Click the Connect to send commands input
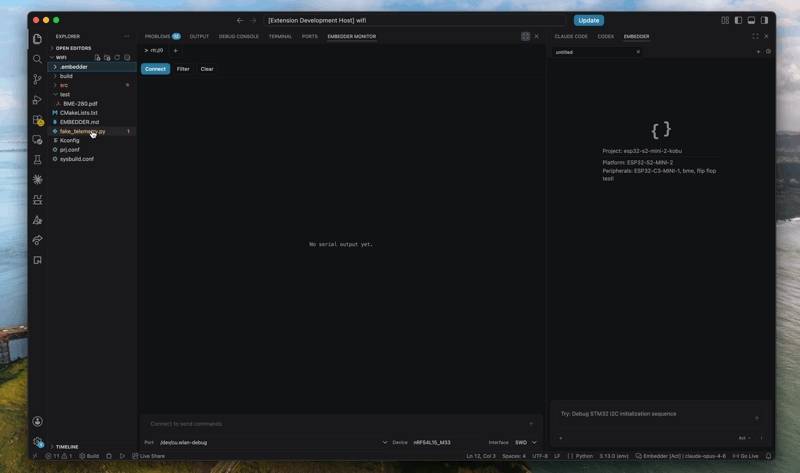The image size is (800, 473). tap(337, 424)
